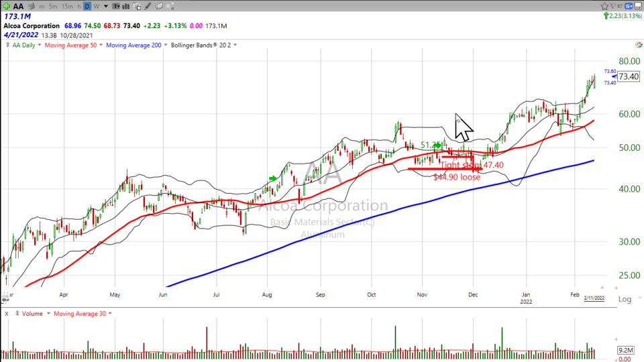Select the Daily (D) timeframe button
Image resolution: width=644 pixels, height=362 pixels.
[x=87, y=6]
